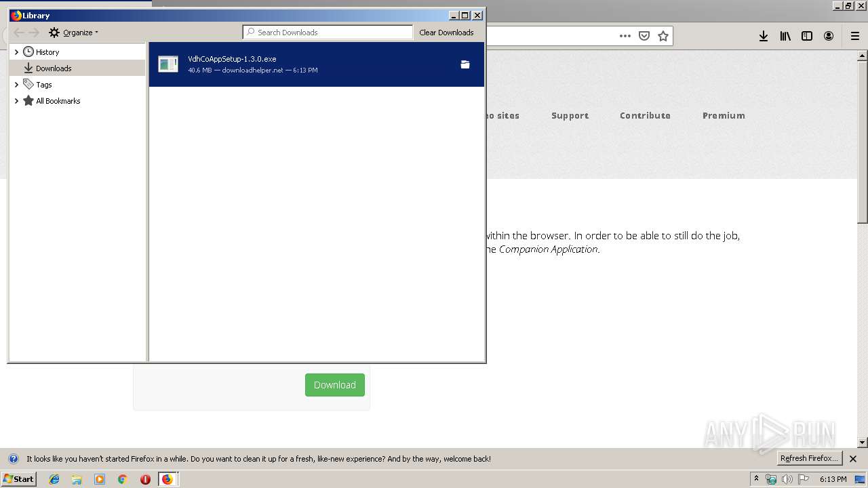The width and height of the screenshot is (868, 488).
Task: Click Clear Downloads button
Action: point(446,32)
